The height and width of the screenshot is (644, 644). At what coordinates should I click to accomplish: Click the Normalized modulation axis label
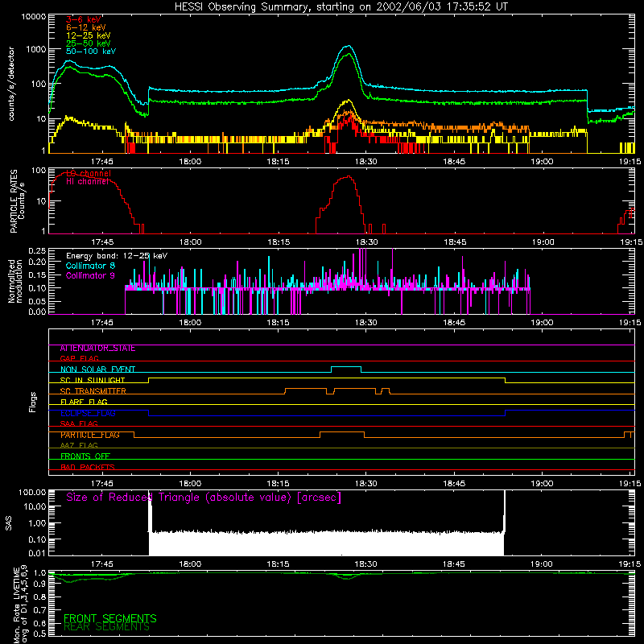[x=14, y=281]
